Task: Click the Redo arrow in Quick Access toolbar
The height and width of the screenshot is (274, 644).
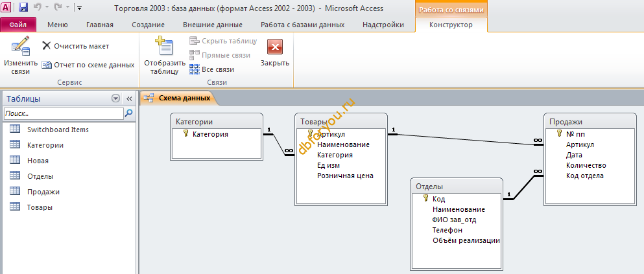Action: coord(58,7)
